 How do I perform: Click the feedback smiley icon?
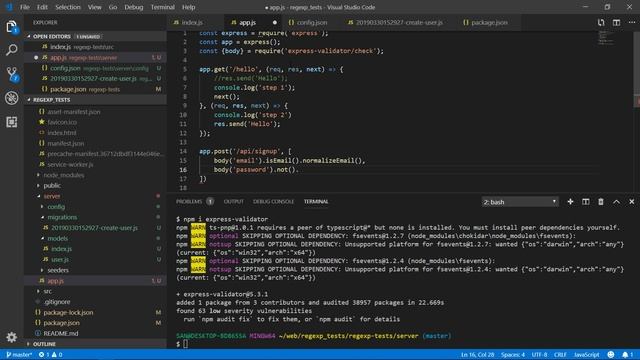pyautogui.click(x=611, y=355)
